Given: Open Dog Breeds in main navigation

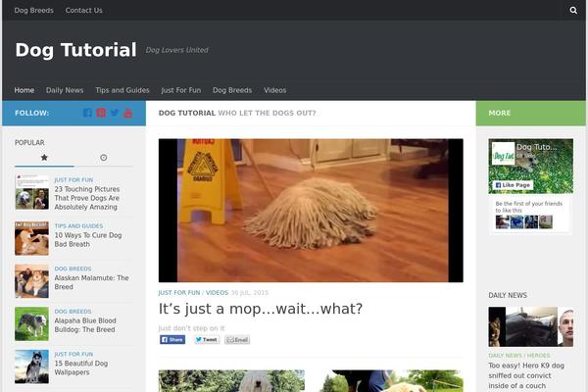Looking at the screenshot, I should pyautogui.click(x=232, y=90).
